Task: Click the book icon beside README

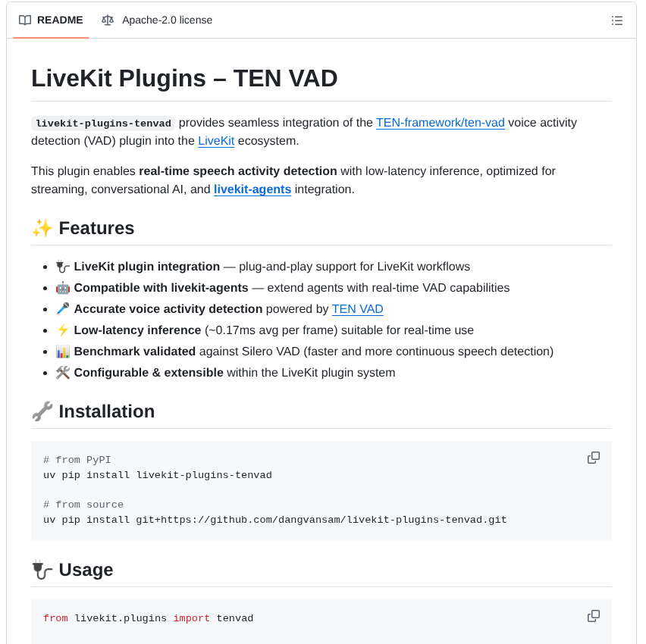Action: coord(25,20)
